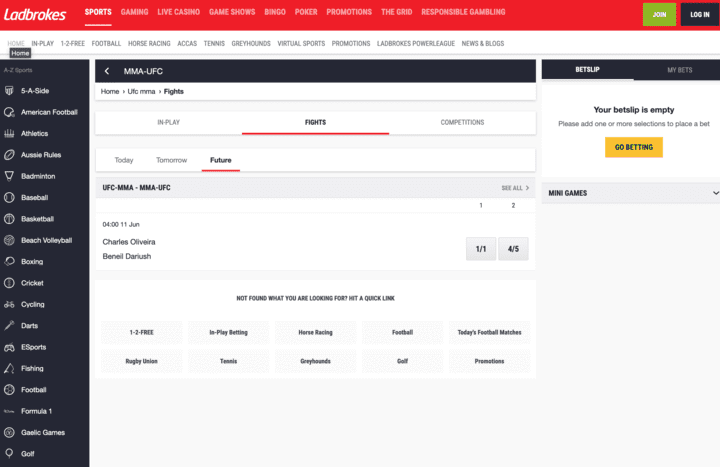Image resolution: width=720 pixels, height=467 pixels.
Task: Show Tomorrow's fights
Action: click(171, 160)
